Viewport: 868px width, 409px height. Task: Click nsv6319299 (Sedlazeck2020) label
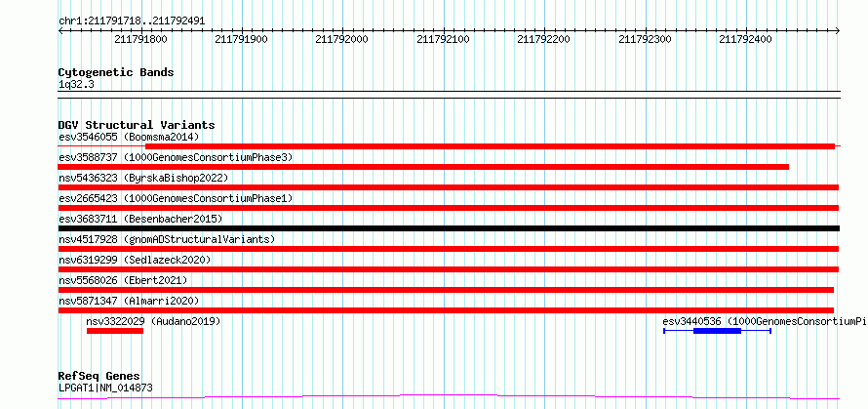[x=135, y=260]
